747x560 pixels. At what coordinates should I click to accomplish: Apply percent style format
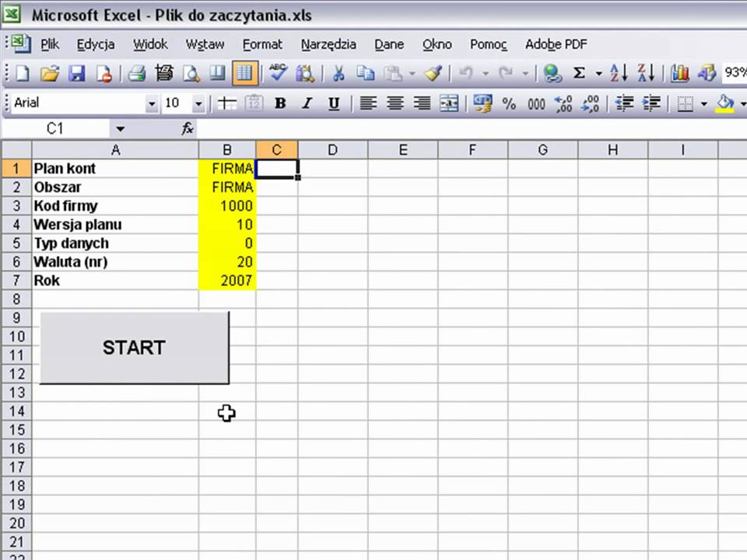(509, 103)
